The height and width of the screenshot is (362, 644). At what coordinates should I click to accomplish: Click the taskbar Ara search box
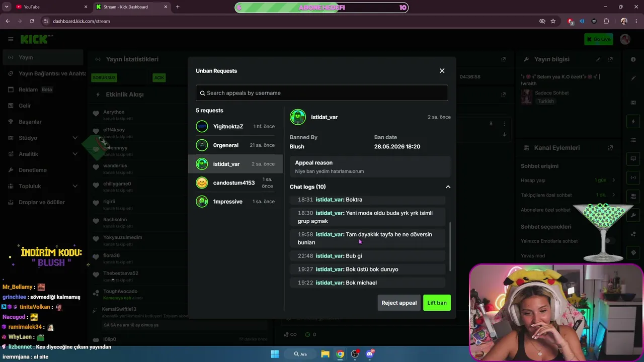click(x=300, y=354)
